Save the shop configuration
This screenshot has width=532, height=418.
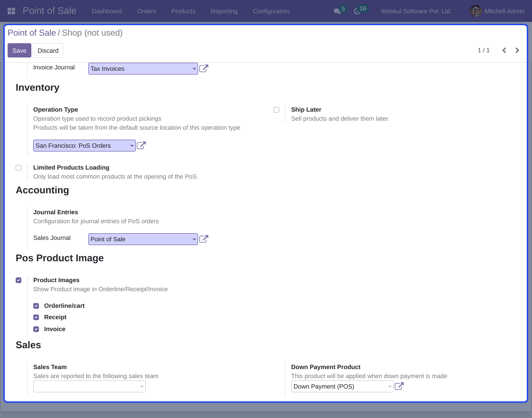point(19,50)
